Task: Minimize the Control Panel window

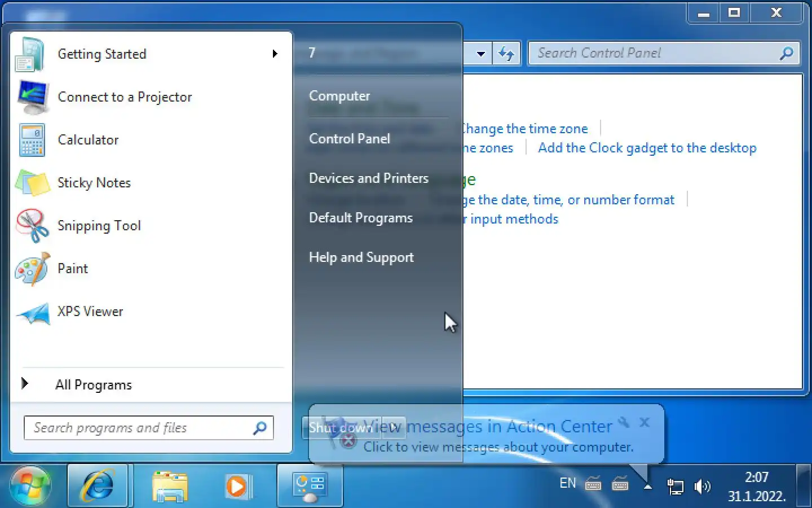Action: (x=704, y=14)
